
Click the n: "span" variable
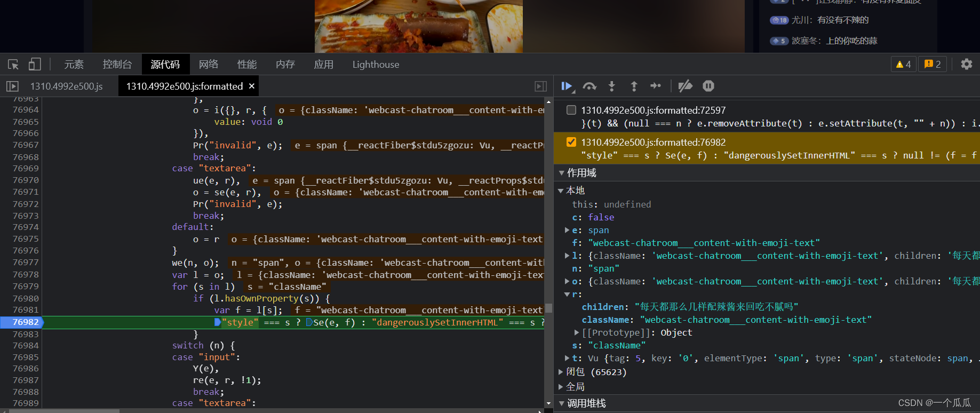point(595,268)
